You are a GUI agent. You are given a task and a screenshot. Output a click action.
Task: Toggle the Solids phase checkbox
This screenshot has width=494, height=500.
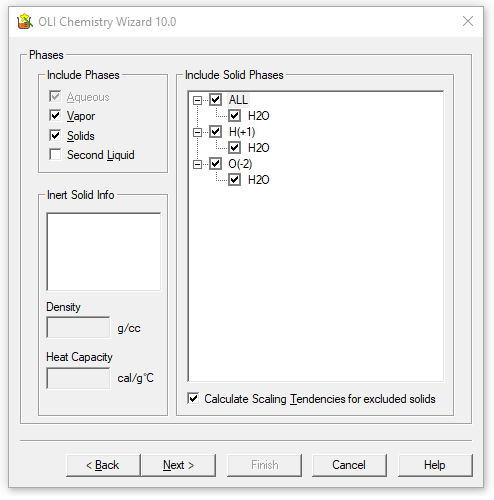click(55, 135)
